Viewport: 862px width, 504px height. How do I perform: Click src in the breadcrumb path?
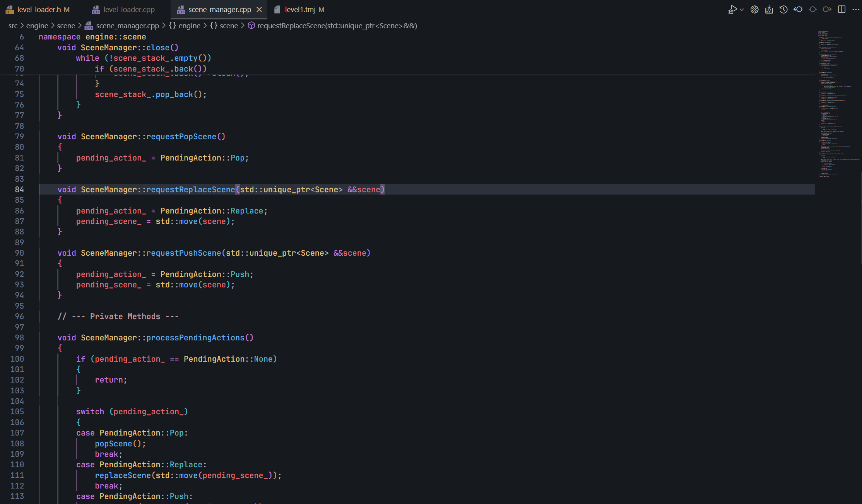12,26
